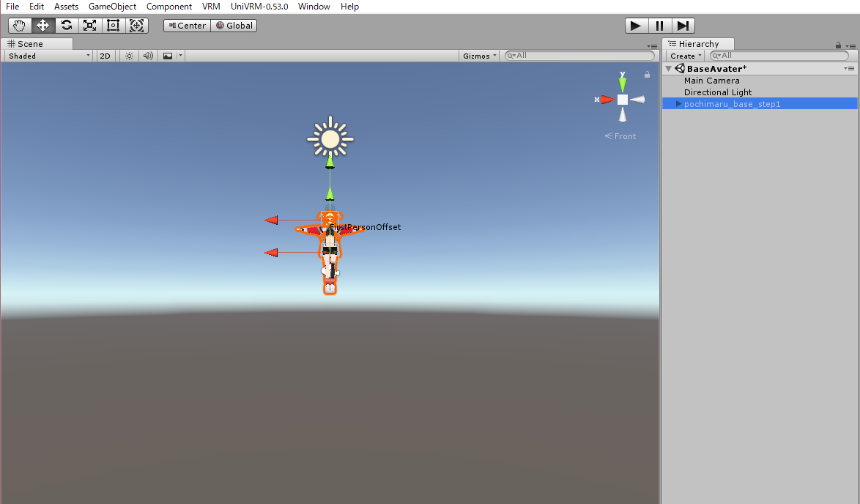This screenshot has height=504, width=860.
Task: Toggle the scene gizmo rotation lock
Action: pyautogui.click(x=647, y=75)
